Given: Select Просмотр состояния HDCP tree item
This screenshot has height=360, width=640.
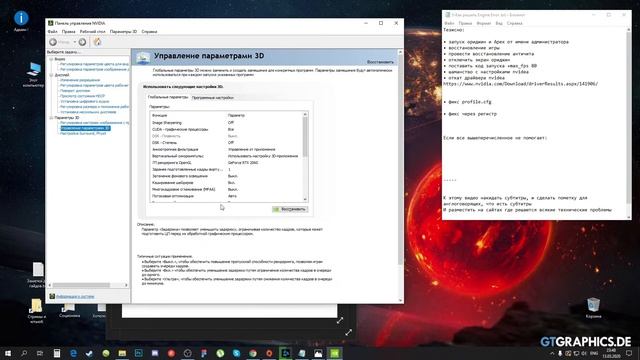Looking at the screenshot, I should pos(82,96).
